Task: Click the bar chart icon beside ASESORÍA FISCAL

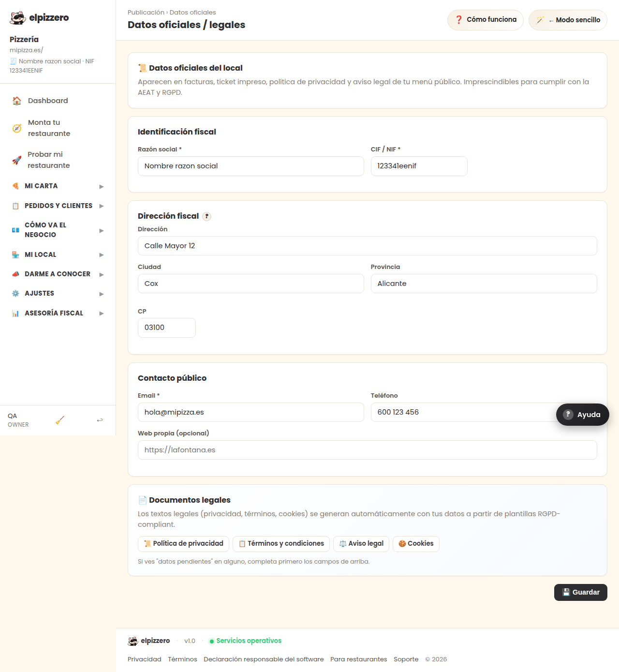Action: click(x=15, y=313)
